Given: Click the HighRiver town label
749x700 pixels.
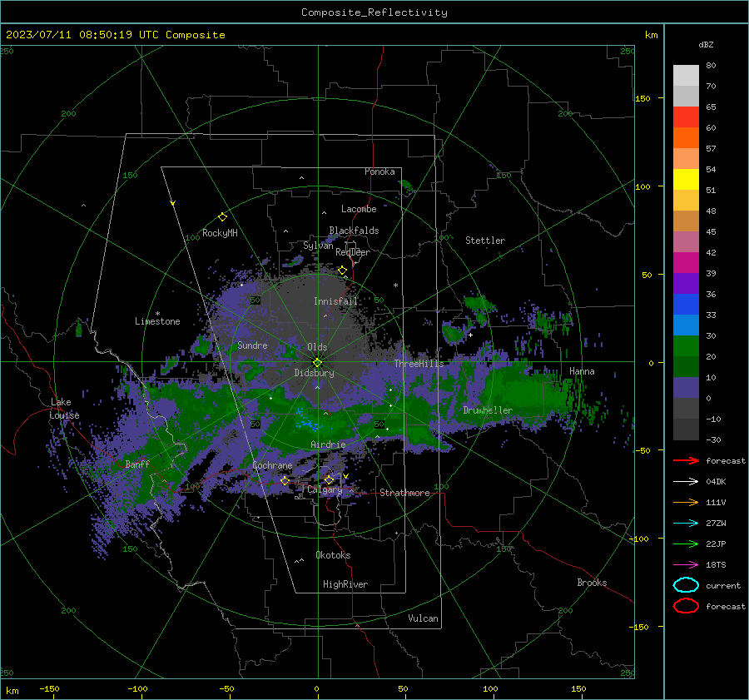Looking at the screenshot, I should tap(345, 584).
